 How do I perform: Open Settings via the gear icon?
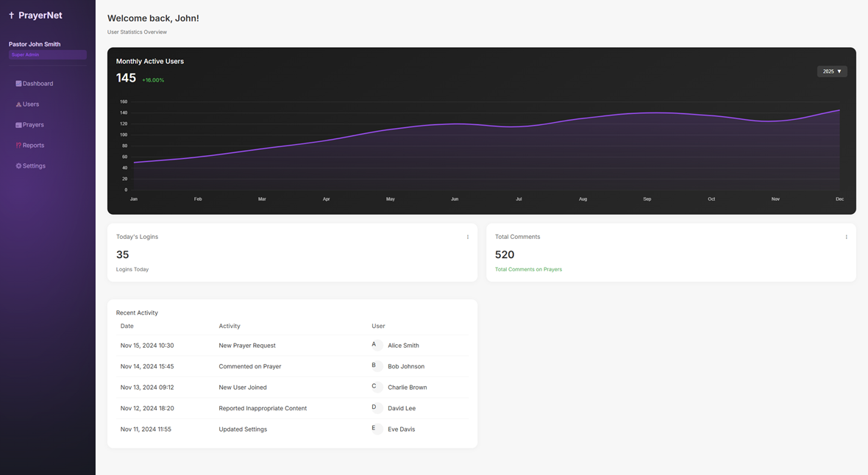[x=18, y=165]
